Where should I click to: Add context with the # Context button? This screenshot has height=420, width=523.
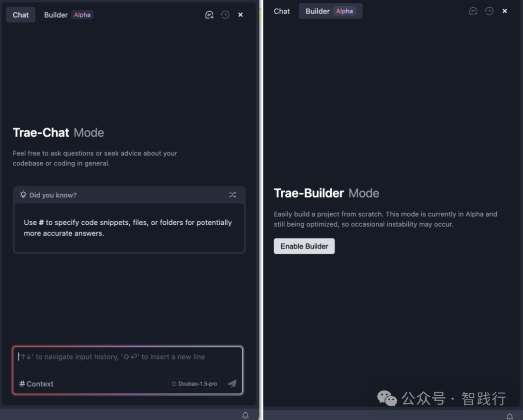click(36, 384)
